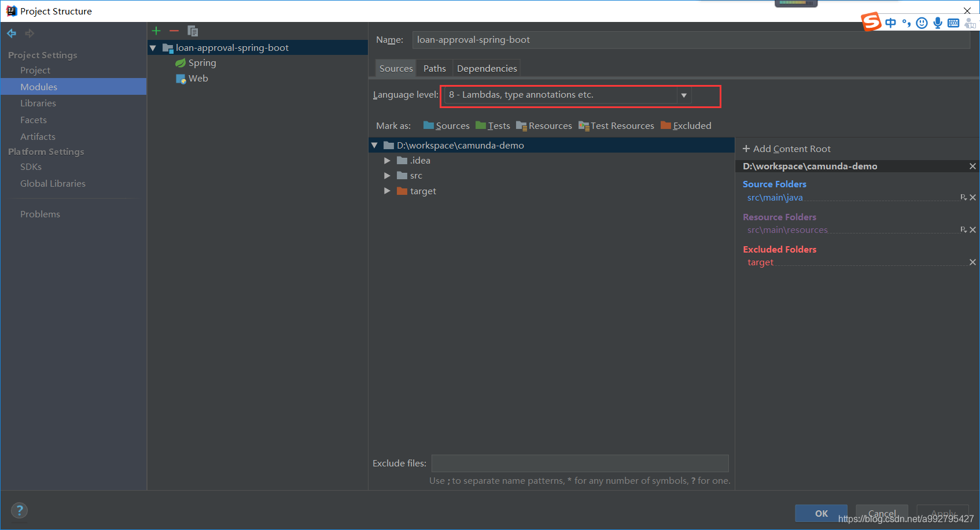
Task: Click Sogou voice input microphone
Action: tap(938, 23)
